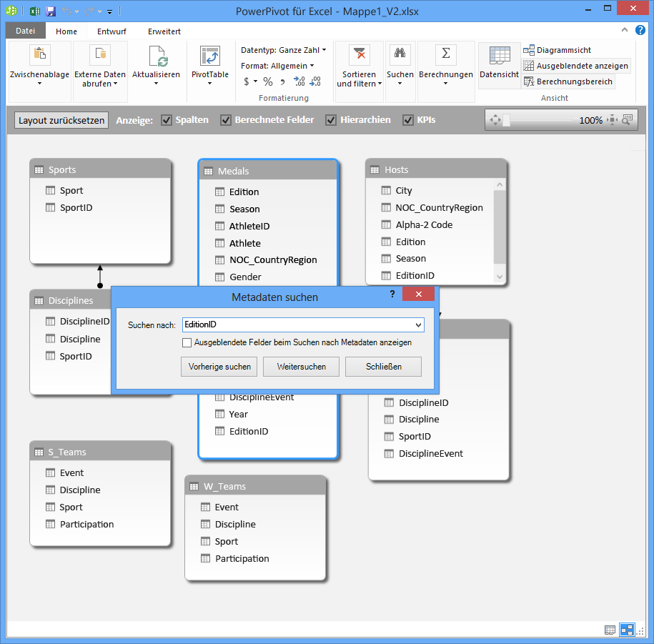Open the Datentyp Ganze Zahl dropdown
This screenshot has height=644, width=654.
click(323, 49)
